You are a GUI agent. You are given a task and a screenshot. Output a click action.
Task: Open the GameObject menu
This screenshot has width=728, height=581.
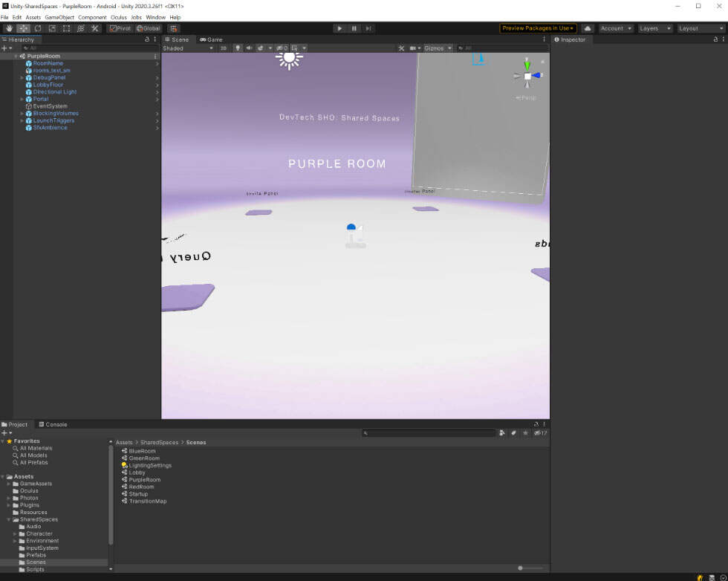(59, 17)
